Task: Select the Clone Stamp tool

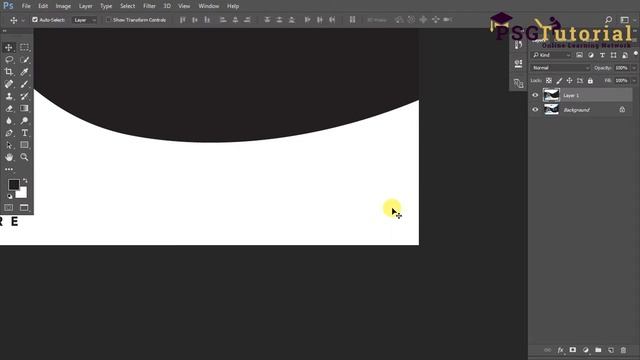Action: pyautogui.click(x=9, y=96)
